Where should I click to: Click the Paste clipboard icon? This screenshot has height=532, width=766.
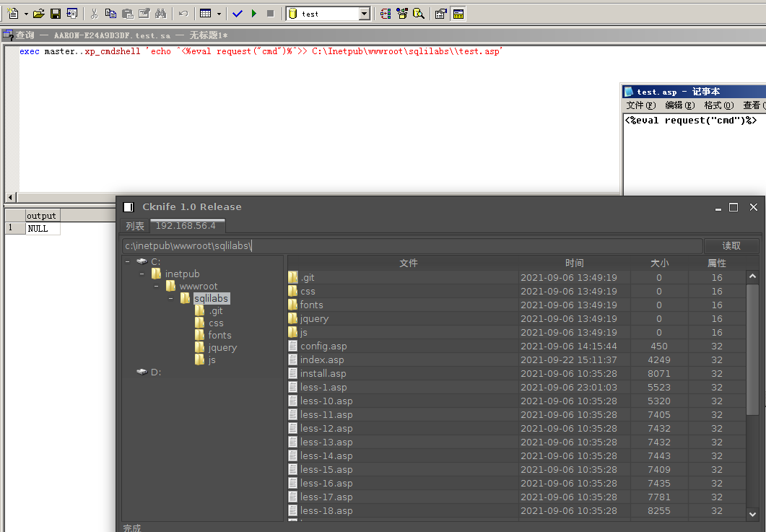click(x=128, y=14)
